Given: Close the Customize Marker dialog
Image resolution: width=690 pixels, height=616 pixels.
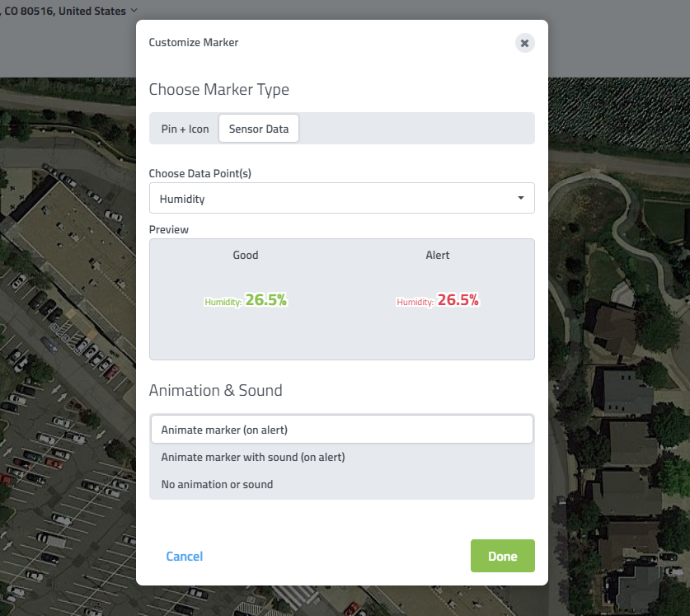Looking at the screenshot, I should click(524, 43).
